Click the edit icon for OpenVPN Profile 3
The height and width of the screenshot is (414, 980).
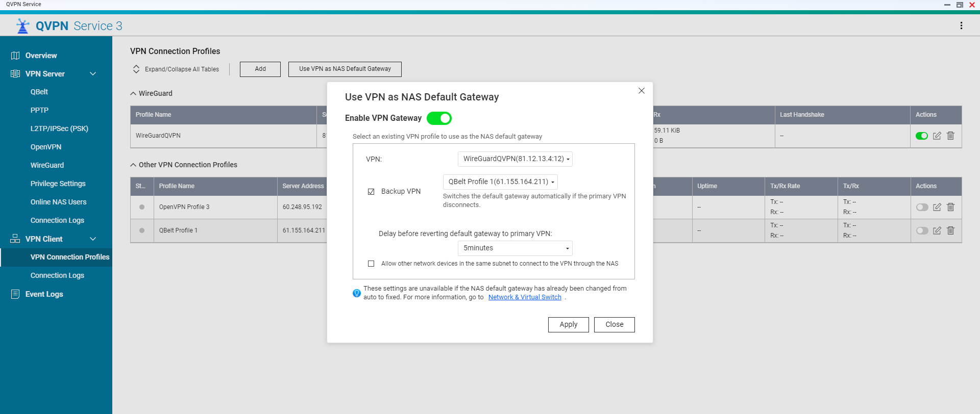[x=937, y=207]
